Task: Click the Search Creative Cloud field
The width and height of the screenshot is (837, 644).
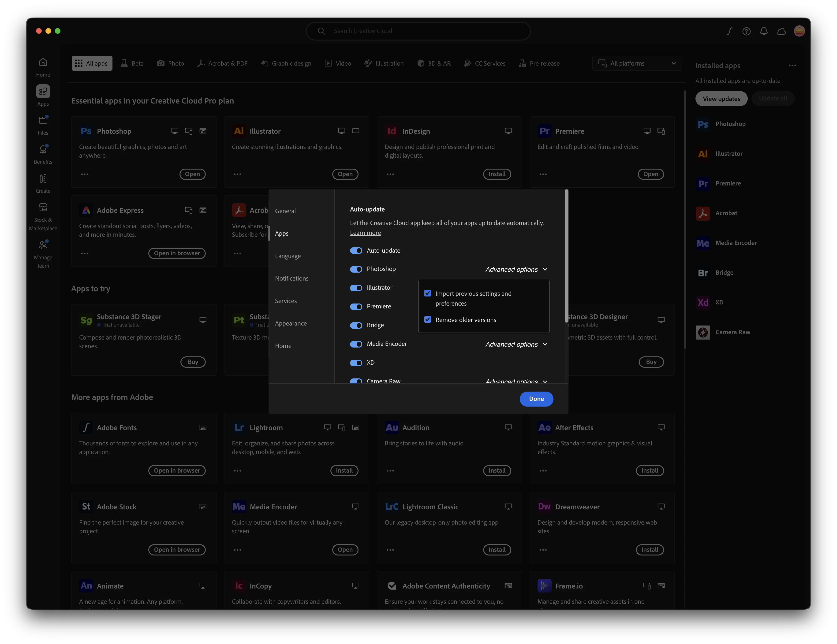Action: [x=418, y=31]
